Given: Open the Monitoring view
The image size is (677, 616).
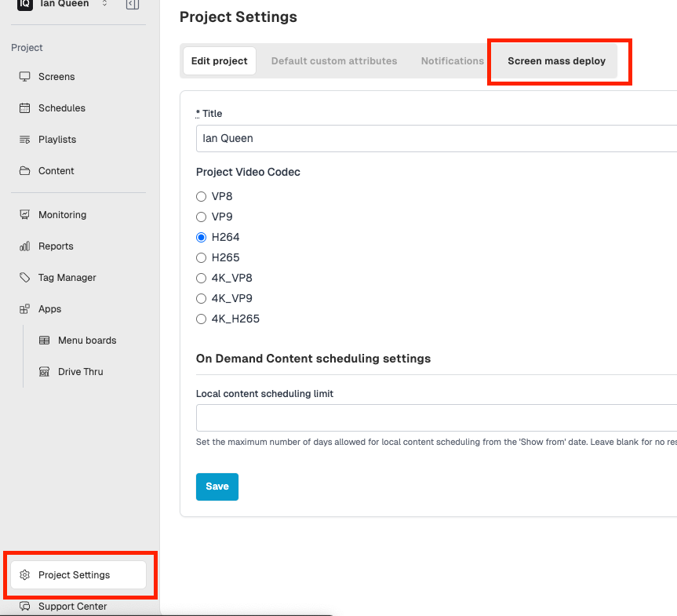Looking at the screenshot, I should click(x=61, y=214).
